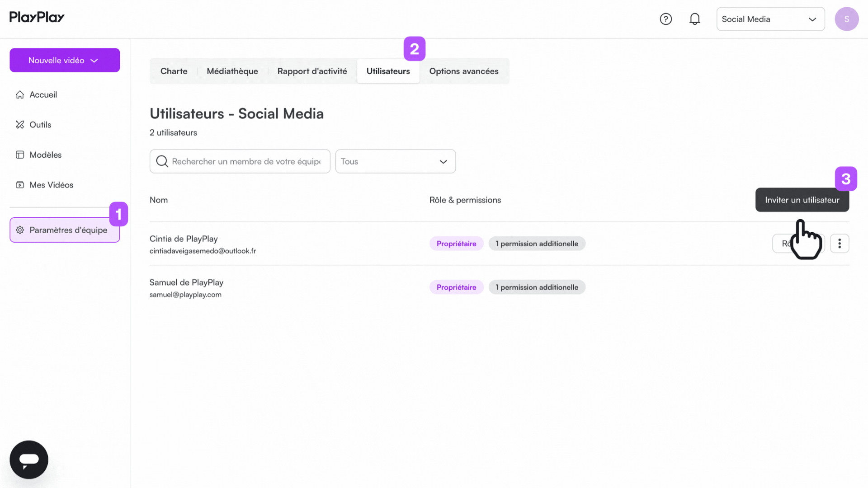Image resolution: width=868 pixels, height=488 pixels.
Task: Click the 2 utilisateurs count text
Action: point(173,132)
